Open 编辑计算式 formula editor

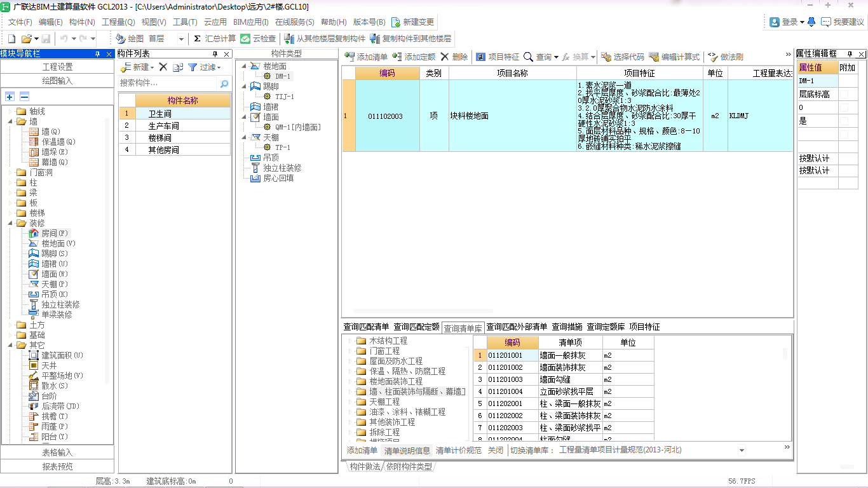pos(674,57)
